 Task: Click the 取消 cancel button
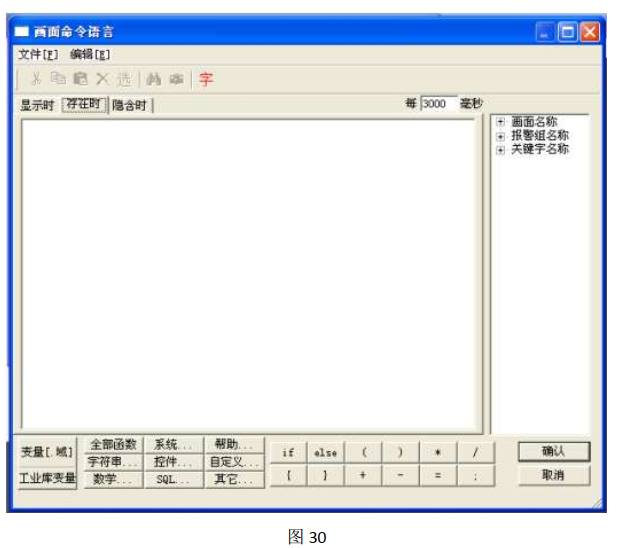pyautogui.click(x=553, y=476)
